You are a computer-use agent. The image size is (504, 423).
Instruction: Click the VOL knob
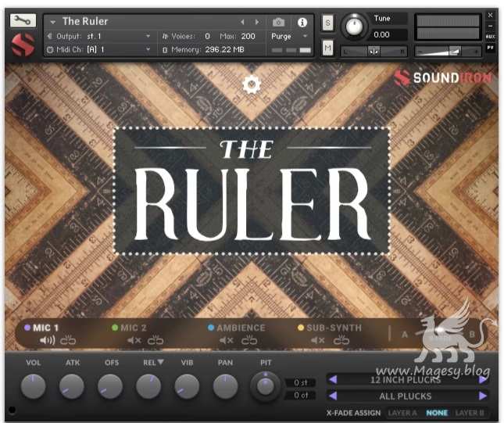33,386
